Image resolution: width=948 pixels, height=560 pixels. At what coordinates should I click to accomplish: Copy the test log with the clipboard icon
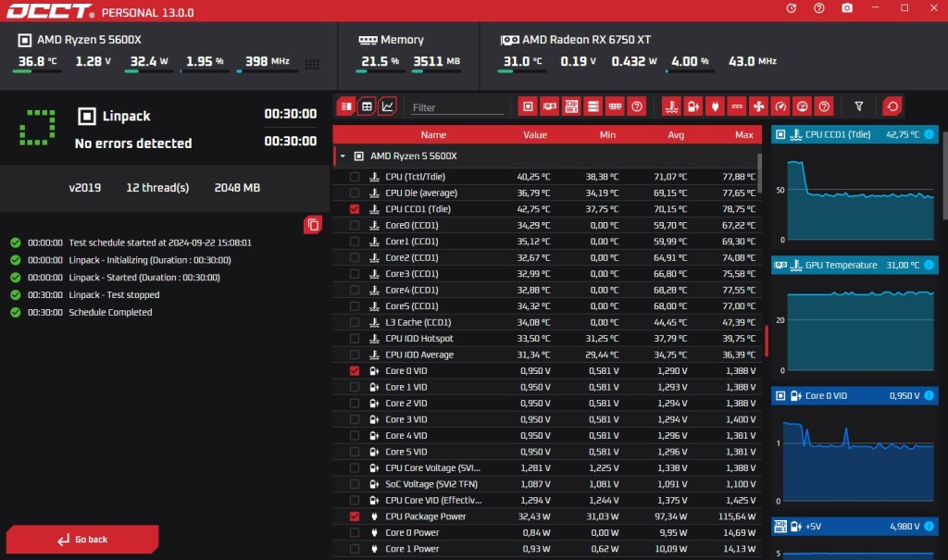[x=313, y=224]
